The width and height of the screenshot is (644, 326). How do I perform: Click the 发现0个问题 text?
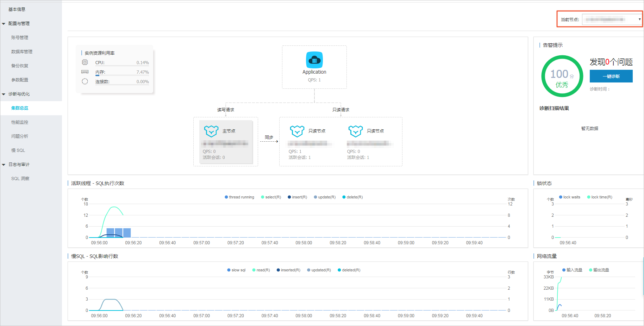click(611, 62)
